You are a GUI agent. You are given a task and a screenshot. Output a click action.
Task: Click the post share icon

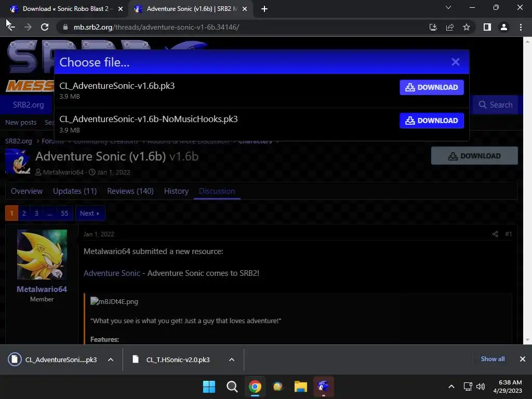point(495,234)
